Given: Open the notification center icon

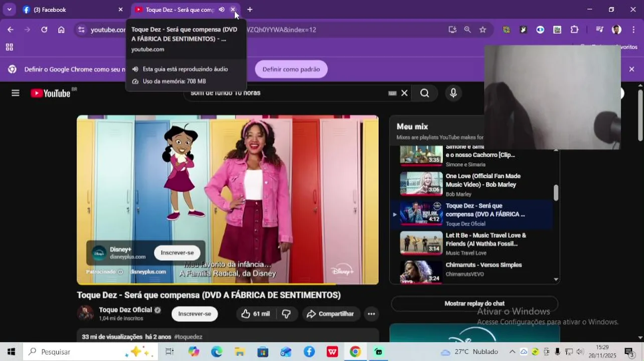Looking at the screenshot, I should (x=628, y=352).
